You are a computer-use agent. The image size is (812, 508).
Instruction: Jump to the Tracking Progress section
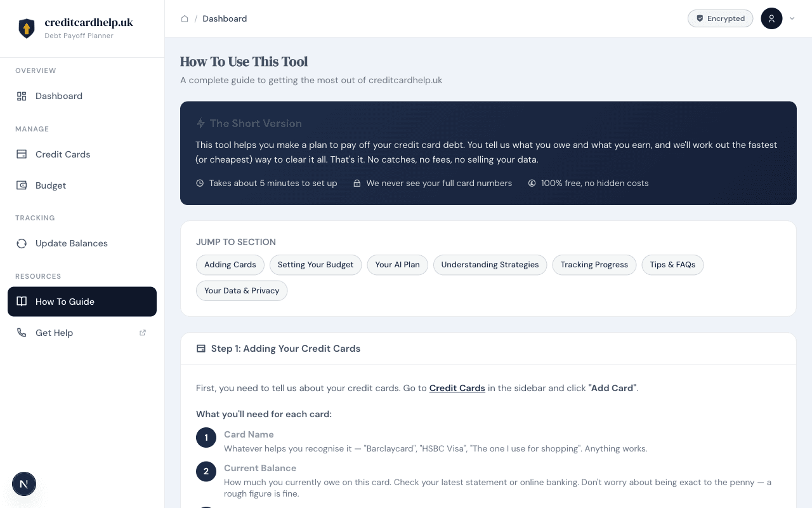click(594, 265)
